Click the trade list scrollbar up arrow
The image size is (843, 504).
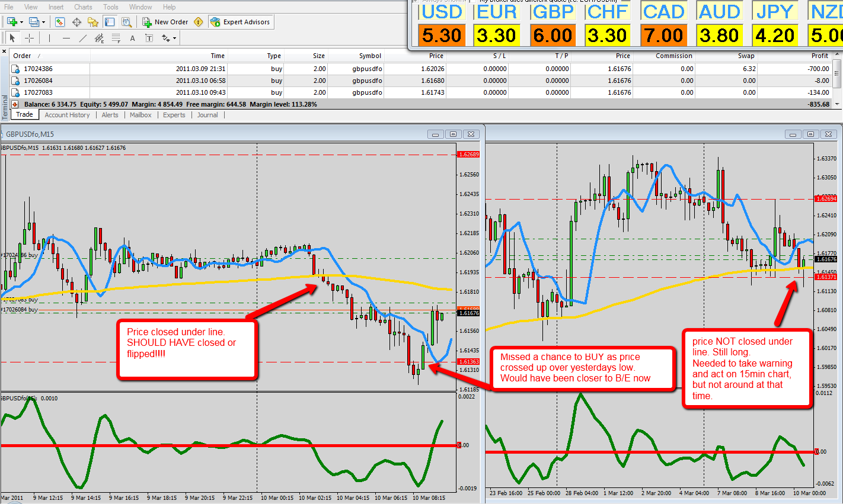click(x=837, y=55)
